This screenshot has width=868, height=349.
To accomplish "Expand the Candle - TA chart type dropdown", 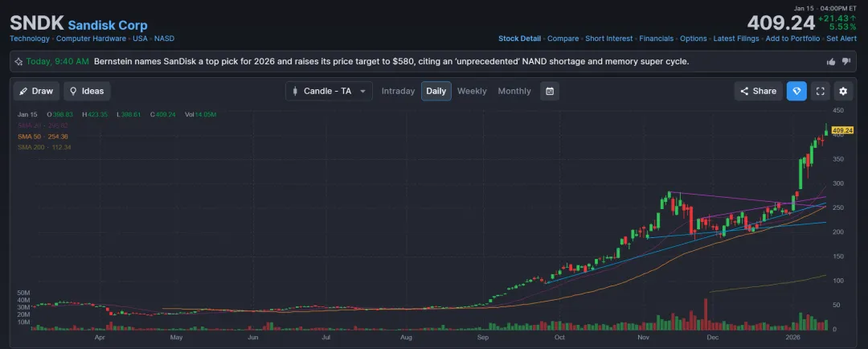I will tap(329, 92).
